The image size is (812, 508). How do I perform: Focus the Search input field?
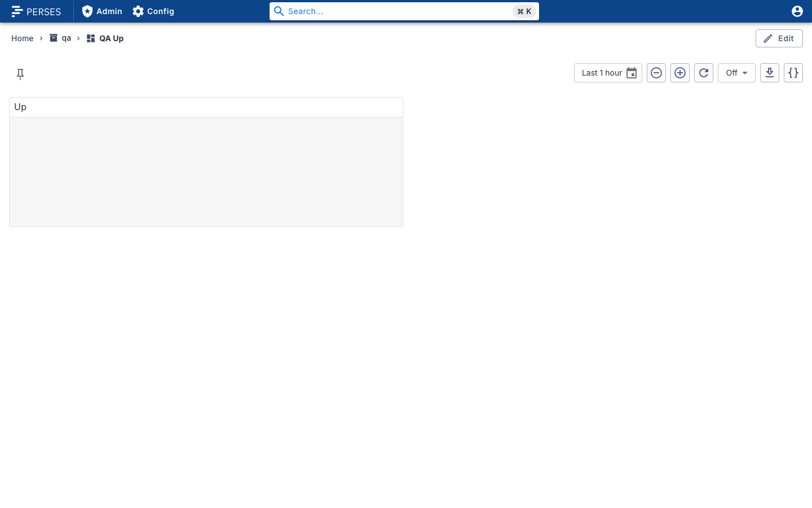[404, 11]
